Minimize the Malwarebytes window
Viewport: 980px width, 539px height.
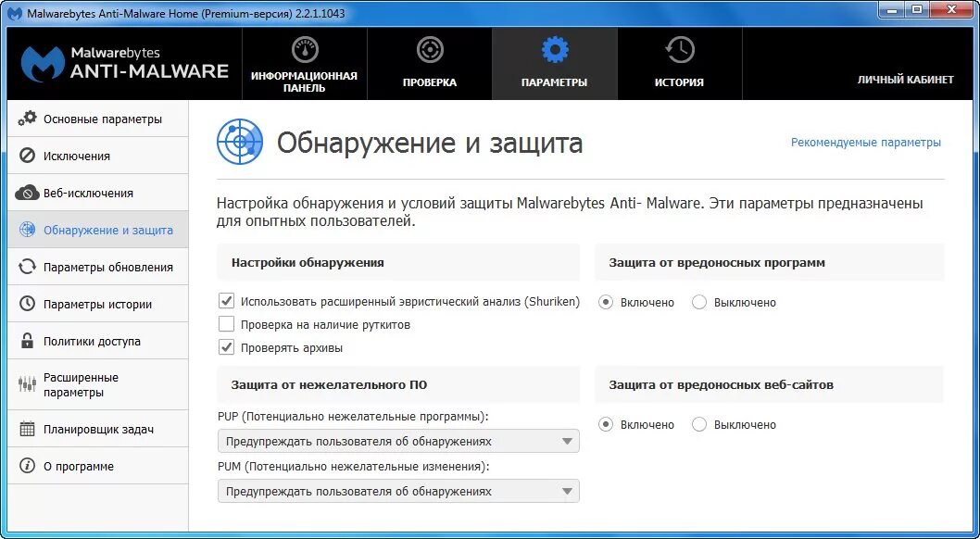tap(893, 10)
